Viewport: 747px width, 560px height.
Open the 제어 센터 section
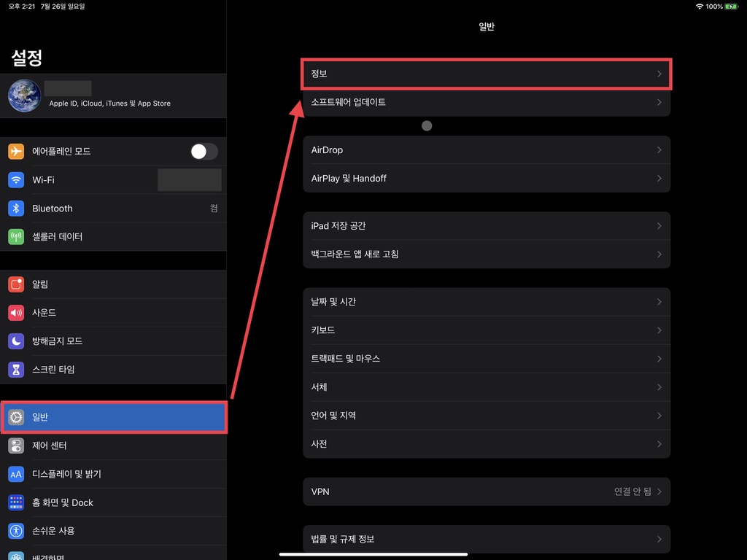pyautogui.click(x=113, y=446)
